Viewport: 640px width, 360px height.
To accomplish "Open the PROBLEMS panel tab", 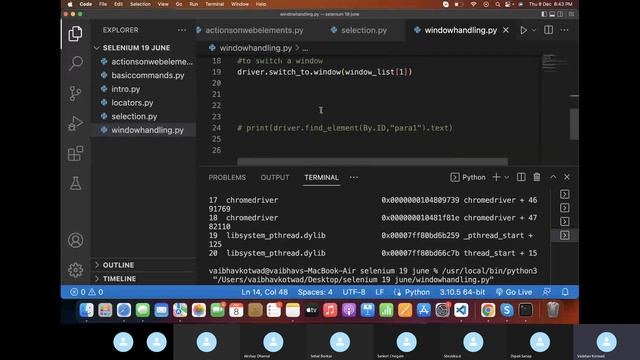I will tap(227, 178).
